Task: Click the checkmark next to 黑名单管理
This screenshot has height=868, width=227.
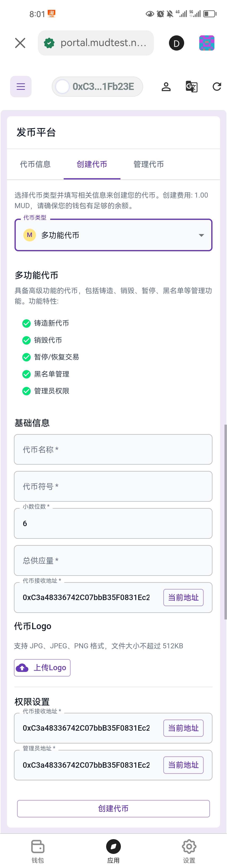Action: pos(26,374)
